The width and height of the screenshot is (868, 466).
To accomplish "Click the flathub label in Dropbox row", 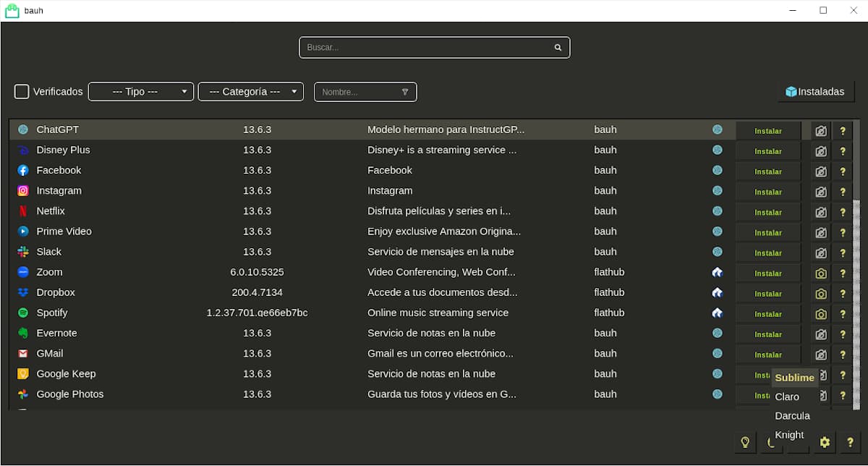I will [x=609, y=292].
